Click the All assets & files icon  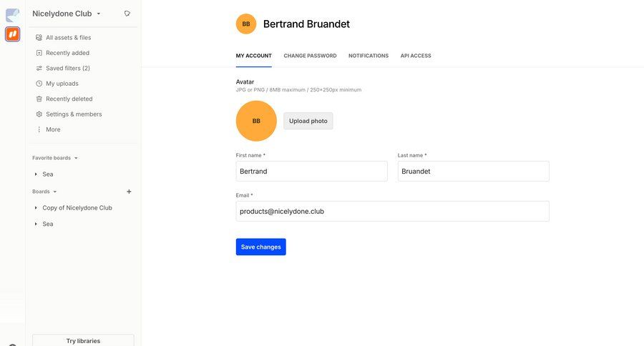click(39, 37)
